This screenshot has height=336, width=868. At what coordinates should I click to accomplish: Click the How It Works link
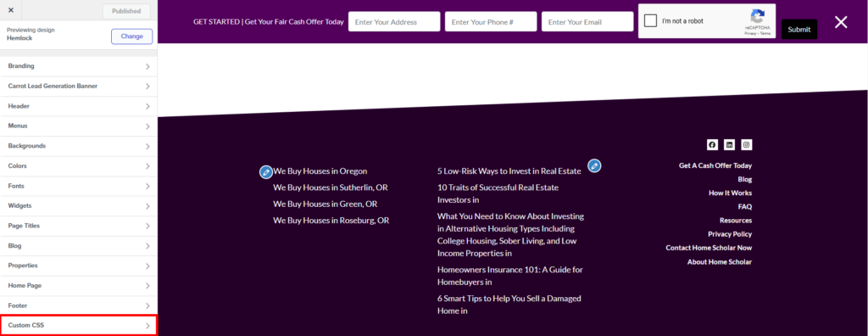click(x=730, y=193)
